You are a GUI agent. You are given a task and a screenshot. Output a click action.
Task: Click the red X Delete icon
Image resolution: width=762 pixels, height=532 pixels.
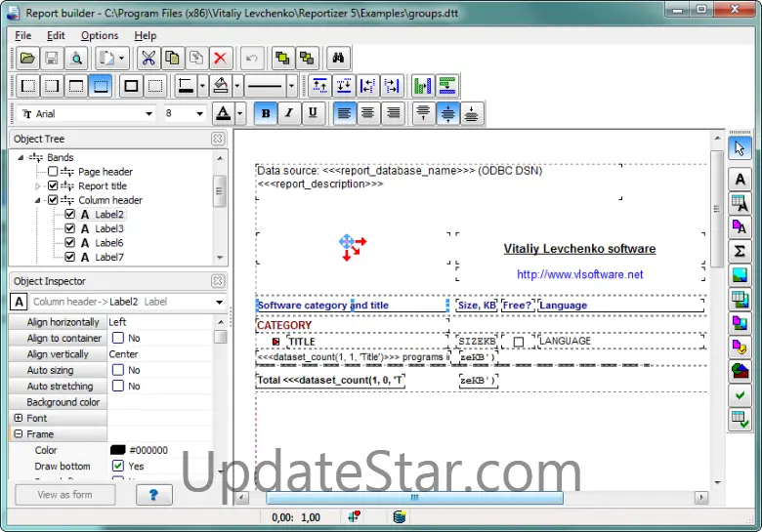220,59
